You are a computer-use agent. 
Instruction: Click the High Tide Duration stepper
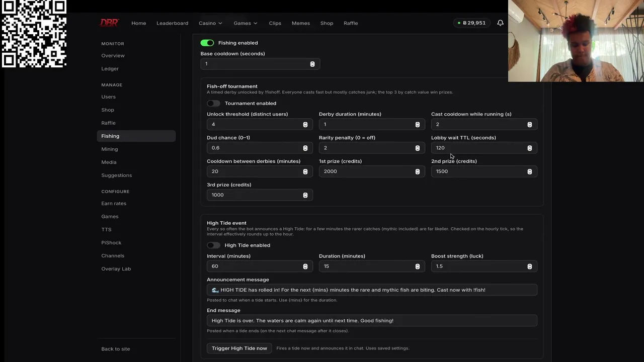(x=418, y=266)
